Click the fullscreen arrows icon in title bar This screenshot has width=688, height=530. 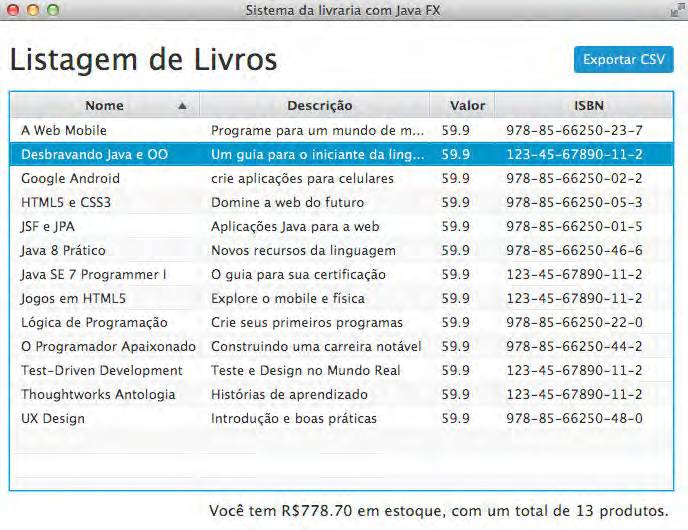click(678, 10)
